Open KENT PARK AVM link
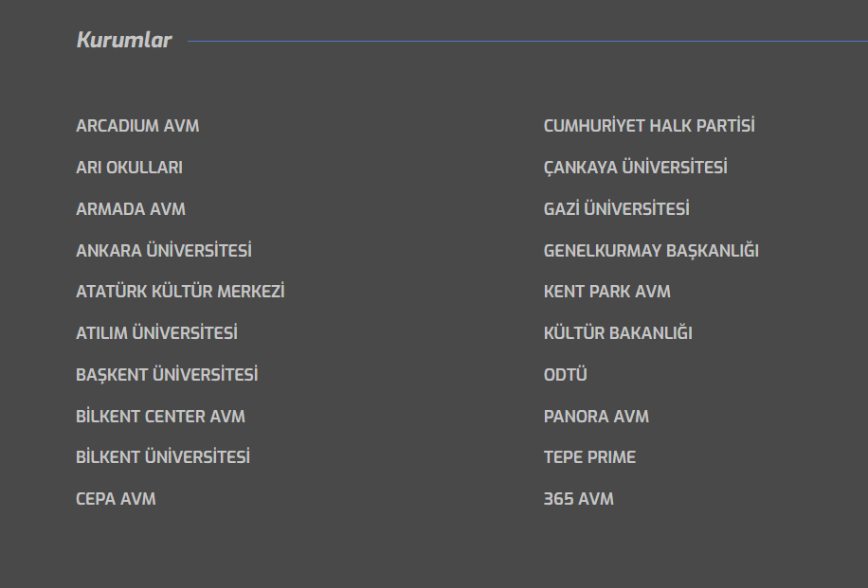This screenshot has width=868, height=588. (606, 292)
